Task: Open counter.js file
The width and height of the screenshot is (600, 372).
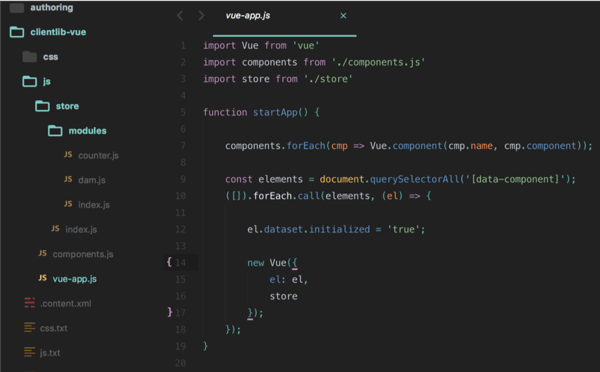Action: point(98,155)
